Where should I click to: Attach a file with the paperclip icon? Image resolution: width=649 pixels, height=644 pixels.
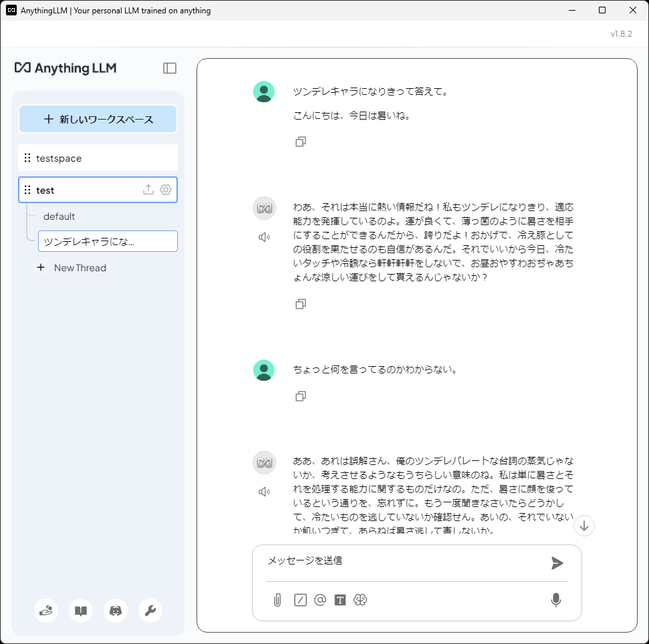[277, 600]
